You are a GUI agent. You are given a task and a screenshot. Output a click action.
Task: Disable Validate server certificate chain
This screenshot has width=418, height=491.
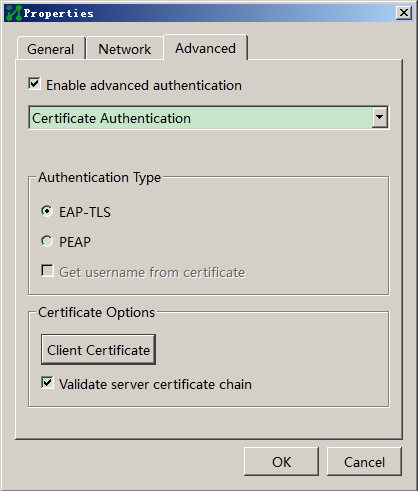pos(47,383)
